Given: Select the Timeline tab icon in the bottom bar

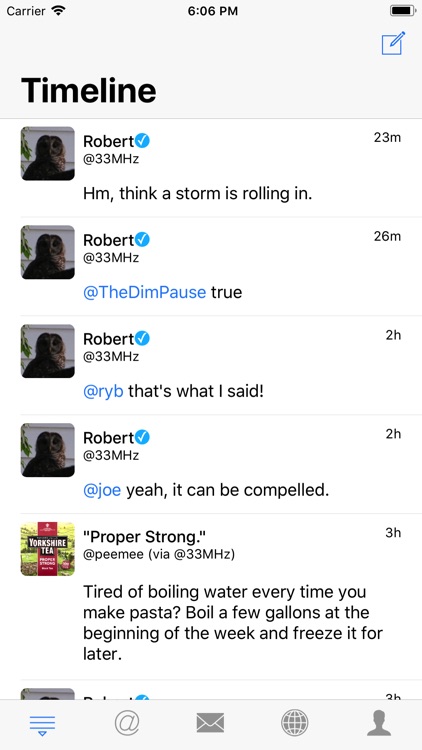Looking at the screenshot, I should (x=42, y=724).
